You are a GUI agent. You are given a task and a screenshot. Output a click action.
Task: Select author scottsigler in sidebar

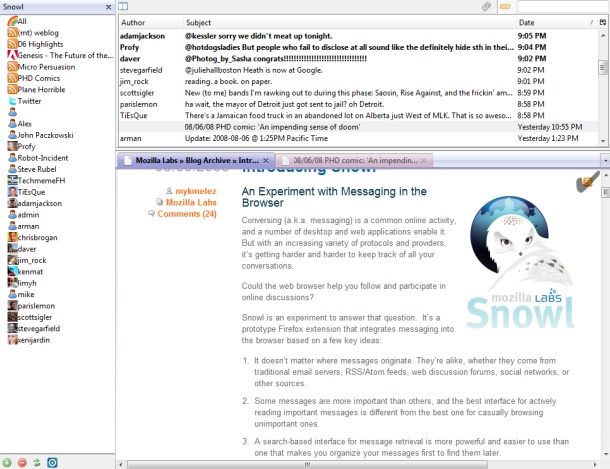pos(30,317)
